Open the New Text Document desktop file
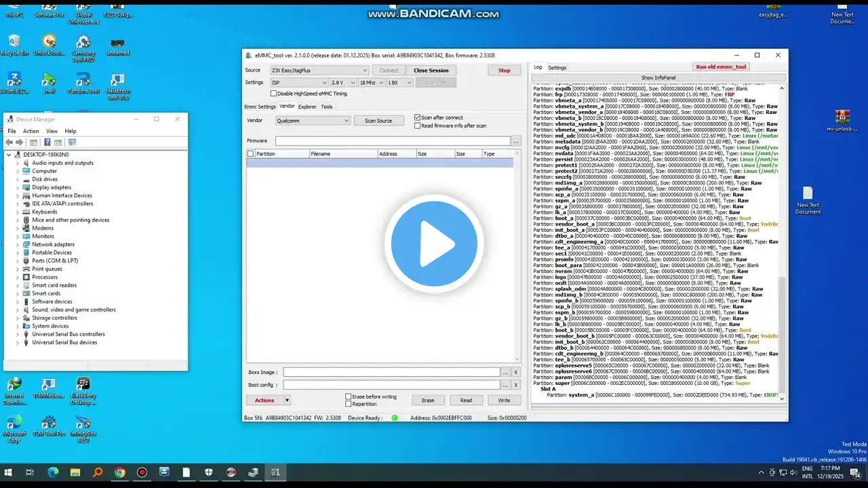This screenshot has width=868, height=488. pos(808,201)
